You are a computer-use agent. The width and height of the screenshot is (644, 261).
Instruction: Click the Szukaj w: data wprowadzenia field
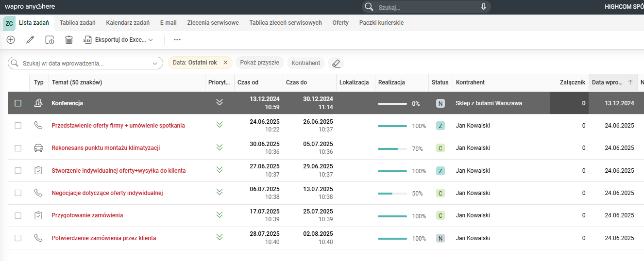click(x=85, y=63)
